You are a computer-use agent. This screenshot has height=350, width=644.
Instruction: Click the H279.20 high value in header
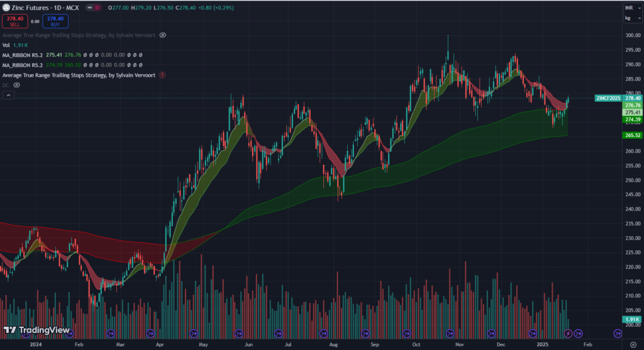click(x=142, y=8)
